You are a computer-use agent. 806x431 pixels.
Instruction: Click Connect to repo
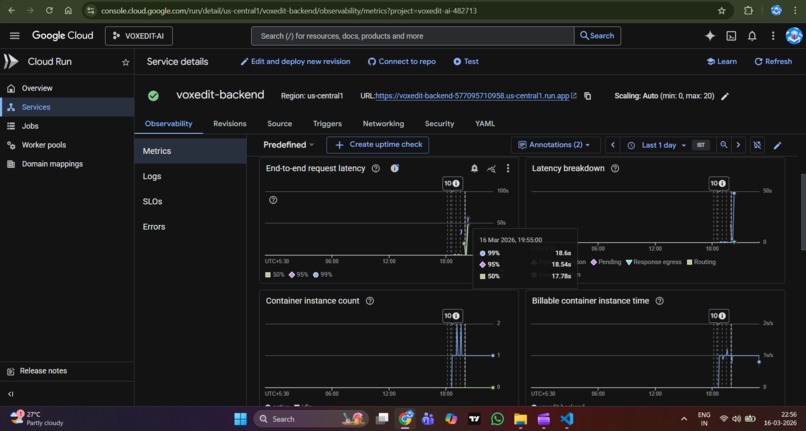(x=402, y=61)
